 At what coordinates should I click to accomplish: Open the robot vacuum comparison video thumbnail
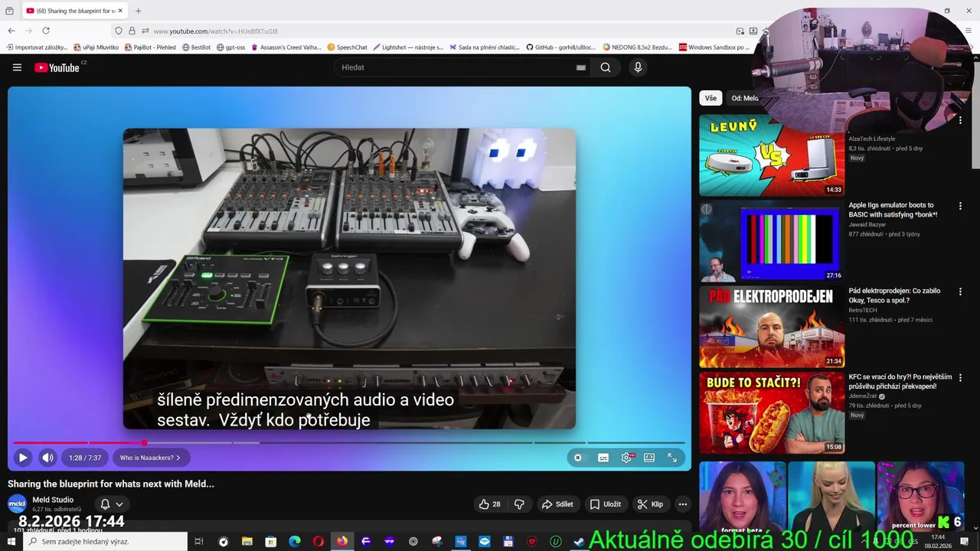coord(772,155)
